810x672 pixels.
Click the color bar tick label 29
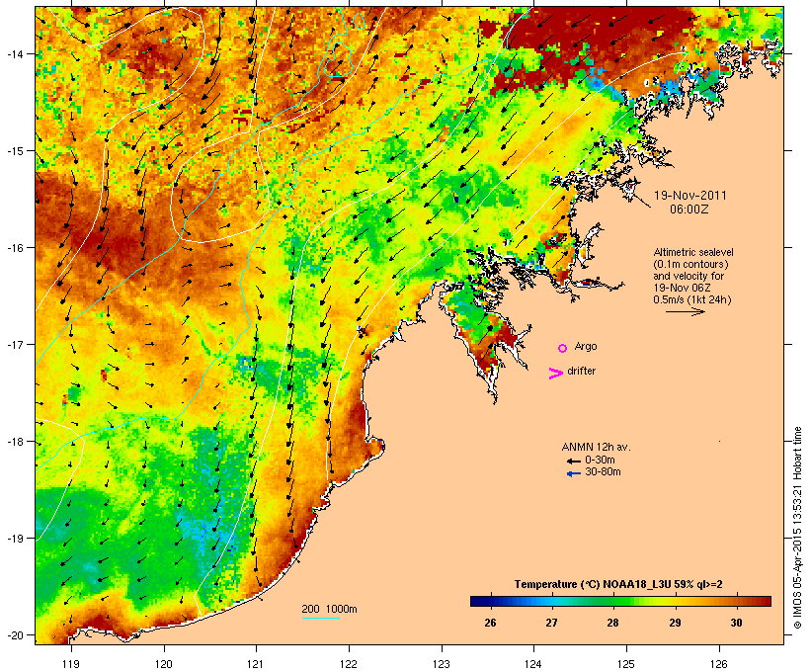point(675,623)
